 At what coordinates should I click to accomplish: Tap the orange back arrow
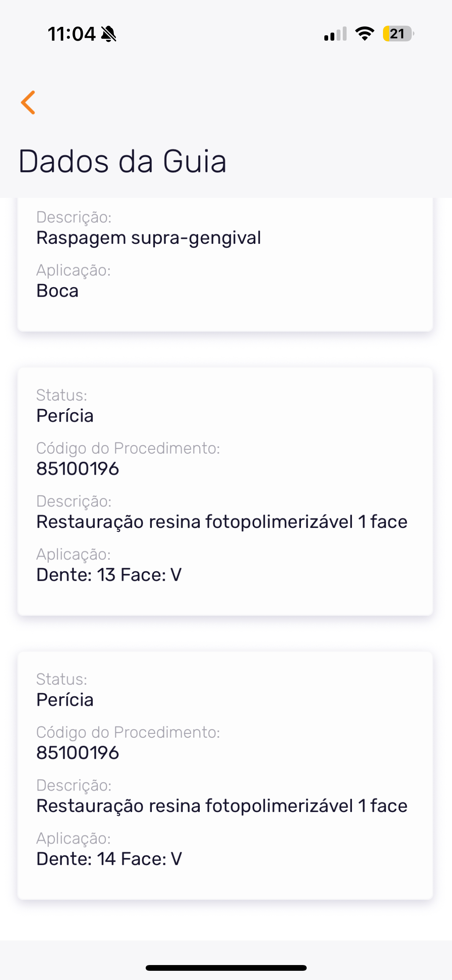point(28,102)
